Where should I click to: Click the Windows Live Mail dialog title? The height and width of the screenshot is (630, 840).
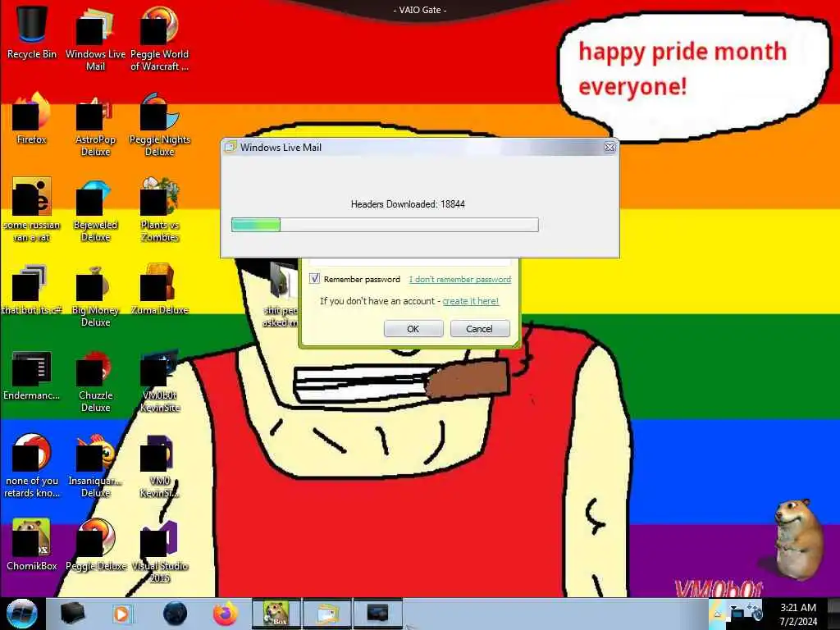281,148
